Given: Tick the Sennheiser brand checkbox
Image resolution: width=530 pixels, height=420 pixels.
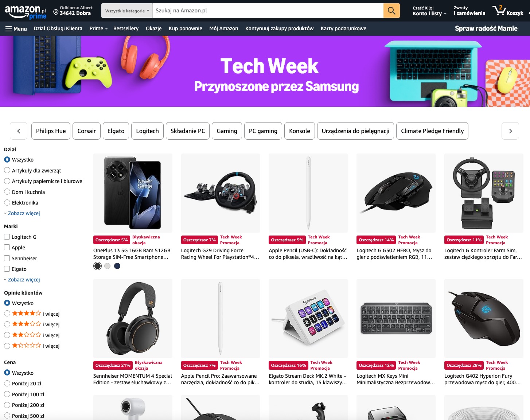Looking at the screenshot, I should point(7,258).
